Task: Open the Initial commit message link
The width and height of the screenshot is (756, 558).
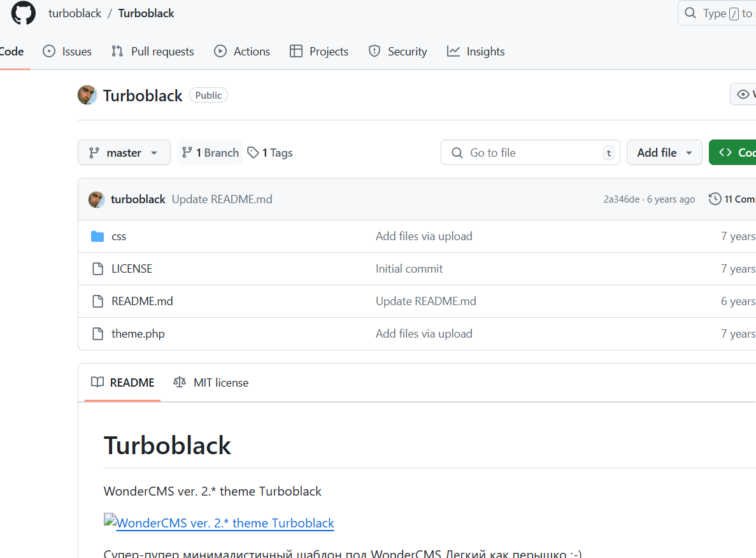Action: click(x=409, y=269)
